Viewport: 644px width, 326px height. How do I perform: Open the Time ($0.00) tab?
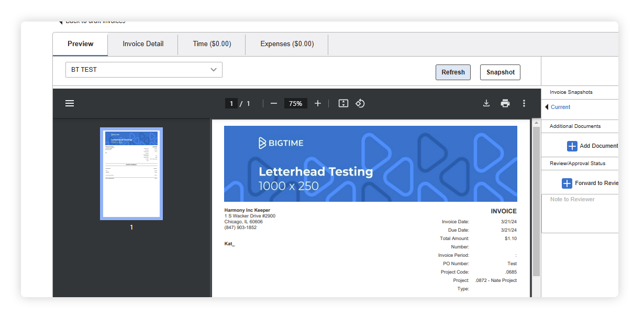(212, 44)
